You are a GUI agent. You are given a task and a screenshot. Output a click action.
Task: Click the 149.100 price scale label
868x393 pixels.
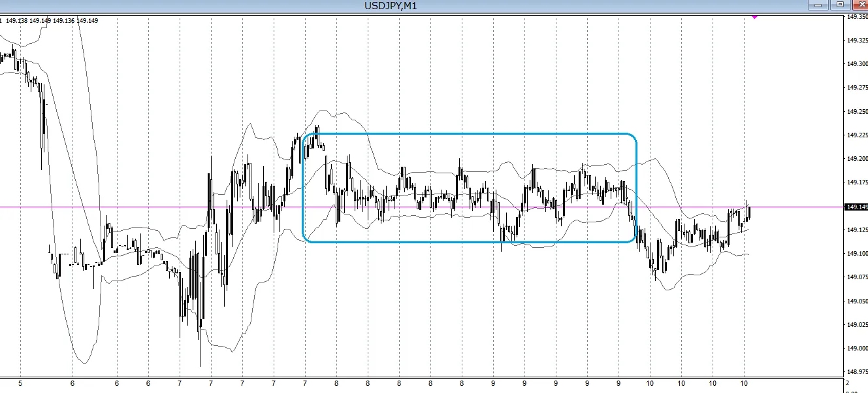coord(856,254)
